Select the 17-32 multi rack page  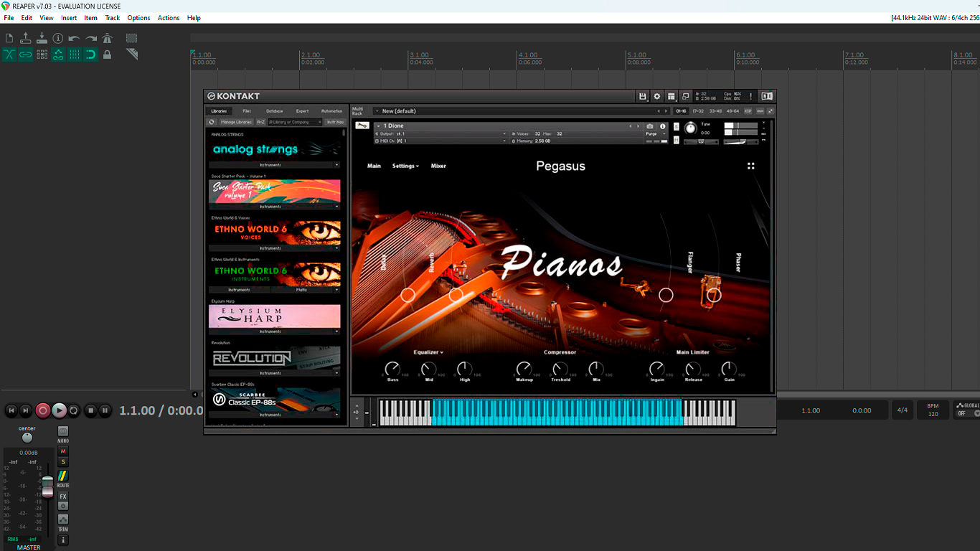point(698,111)
